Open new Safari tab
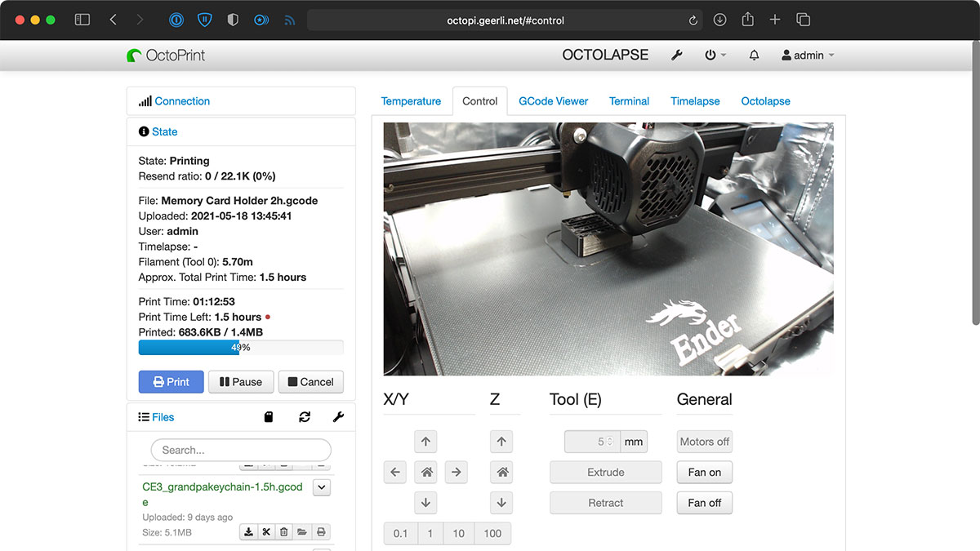Screen dimensions: 980x551 [x=775, y=20]
